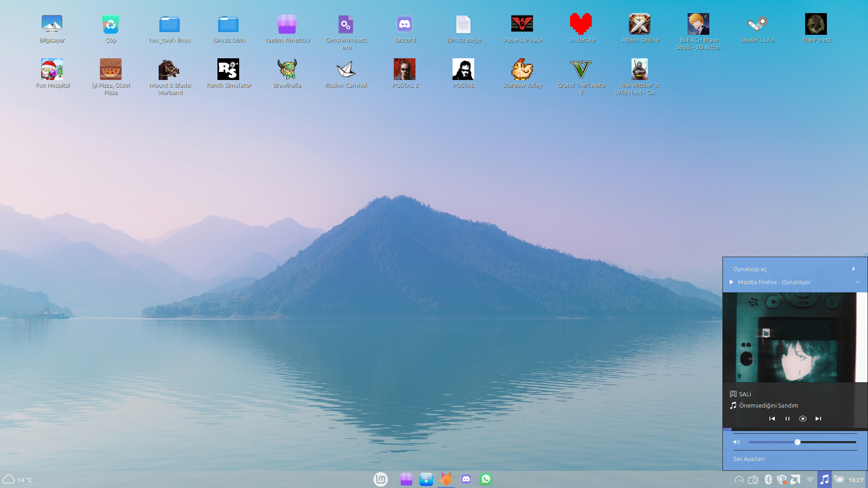Expand the Oynatıcıyı aç submenu arrow
868x488 pixels.
[x=854, y=269]
